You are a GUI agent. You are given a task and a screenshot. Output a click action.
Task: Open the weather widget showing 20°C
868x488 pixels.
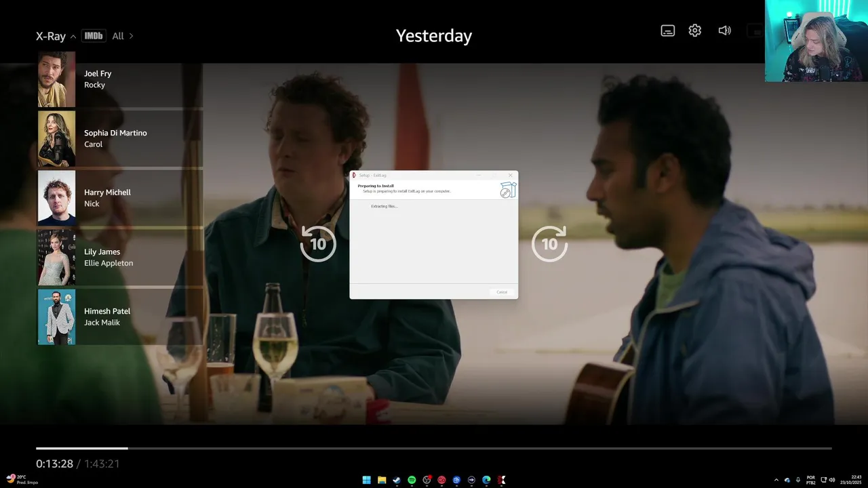(22, 479)
